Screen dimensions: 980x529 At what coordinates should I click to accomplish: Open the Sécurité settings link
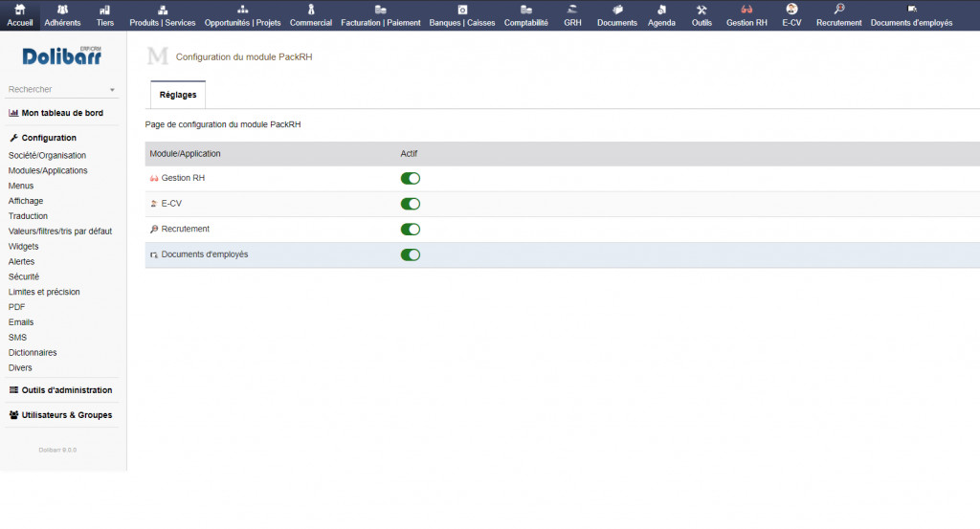[24, 276]
